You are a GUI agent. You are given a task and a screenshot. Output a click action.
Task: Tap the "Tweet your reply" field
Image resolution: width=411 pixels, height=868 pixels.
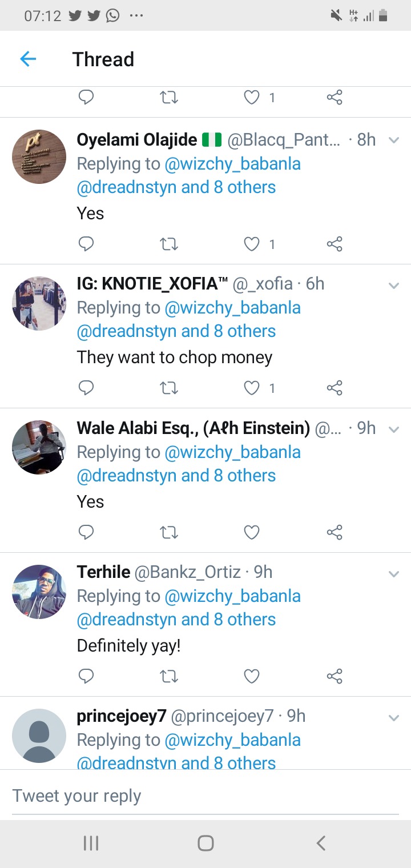[x=205, y=795]
